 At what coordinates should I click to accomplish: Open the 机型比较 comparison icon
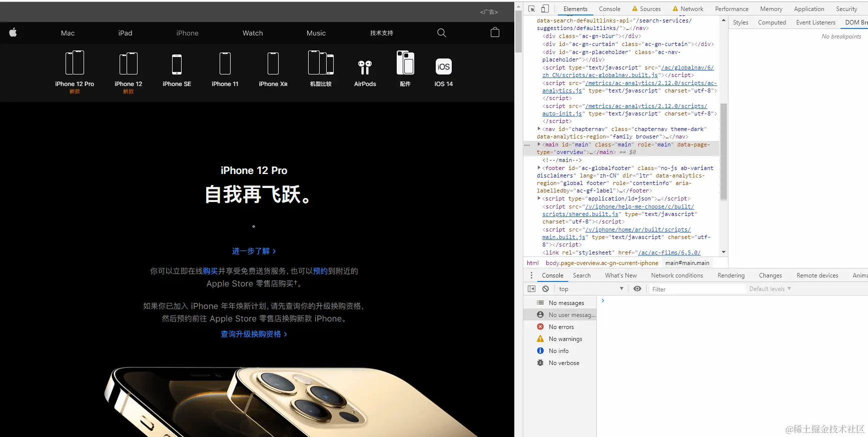[x=321, y=63]
